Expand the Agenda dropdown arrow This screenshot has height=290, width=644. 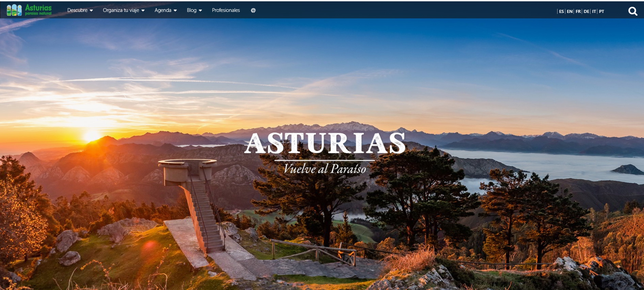175,11
